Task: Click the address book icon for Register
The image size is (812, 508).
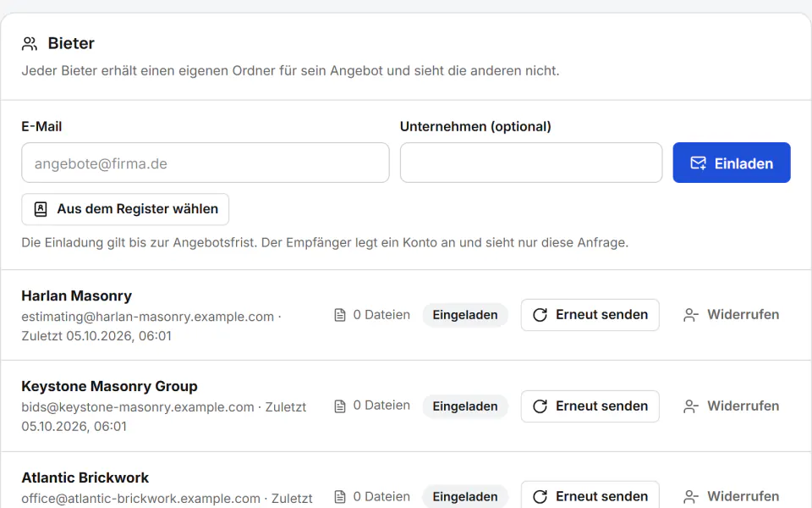Action: (41, 209)
